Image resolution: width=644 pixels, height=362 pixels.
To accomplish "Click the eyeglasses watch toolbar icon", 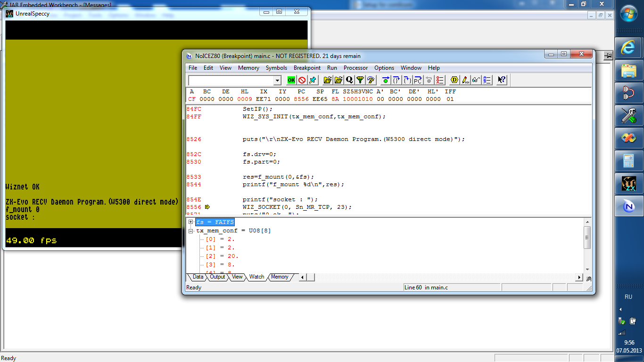I will pos(476,80).
